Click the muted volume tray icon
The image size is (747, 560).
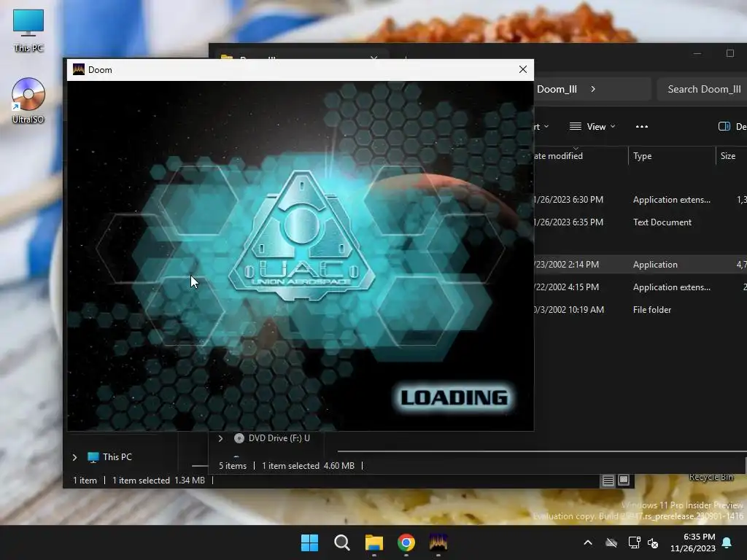pos(653,542)
